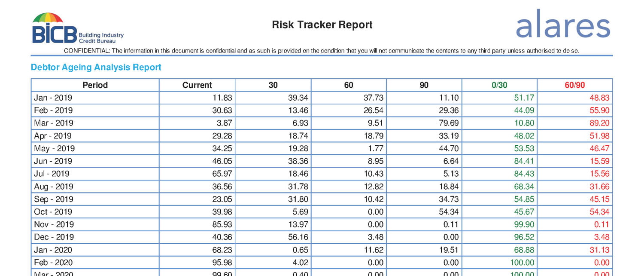Click the Current column header

(197, 85)
